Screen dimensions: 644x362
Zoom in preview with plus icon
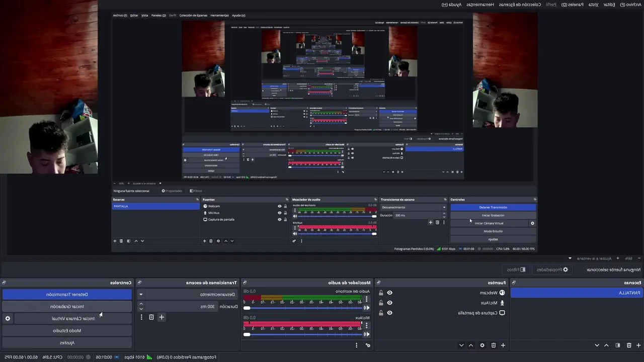(x=618, y=258)
